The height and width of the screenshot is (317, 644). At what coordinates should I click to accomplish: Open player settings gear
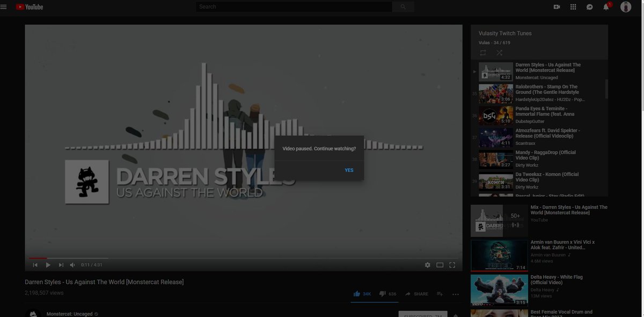click(x=428, y=265)
